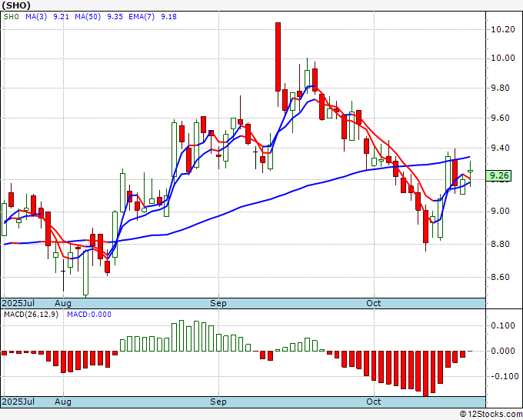Click 2025Jul on MACD date axis
Image resolution: width=523 pixels, height=420 pixels.
[18, 402]
